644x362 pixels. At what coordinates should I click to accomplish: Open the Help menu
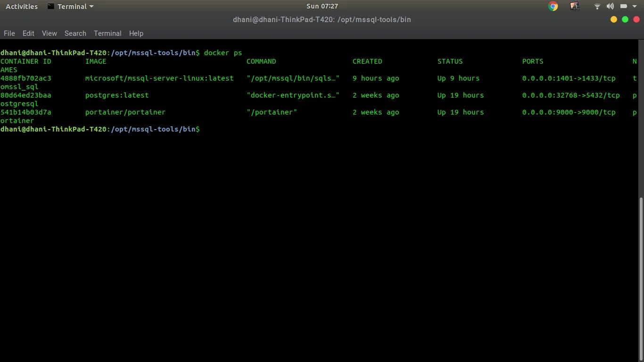136,33
